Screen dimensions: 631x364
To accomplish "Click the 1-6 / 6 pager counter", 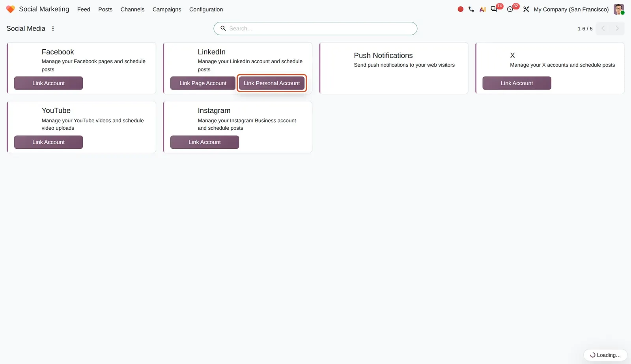I will 585,29.
